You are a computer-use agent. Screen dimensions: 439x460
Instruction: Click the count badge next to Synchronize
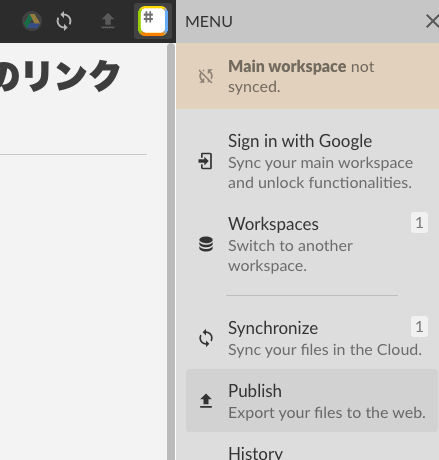pos(419,326)
